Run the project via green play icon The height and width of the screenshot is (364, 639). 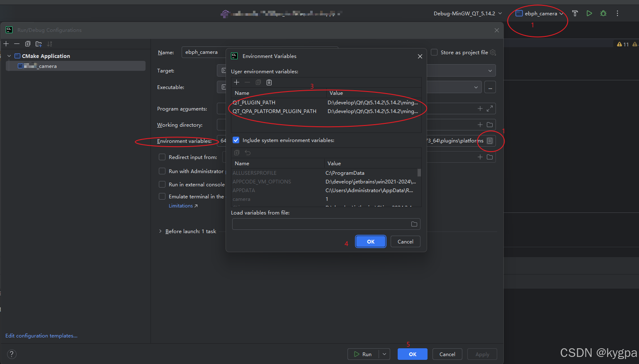coord(589,13)
